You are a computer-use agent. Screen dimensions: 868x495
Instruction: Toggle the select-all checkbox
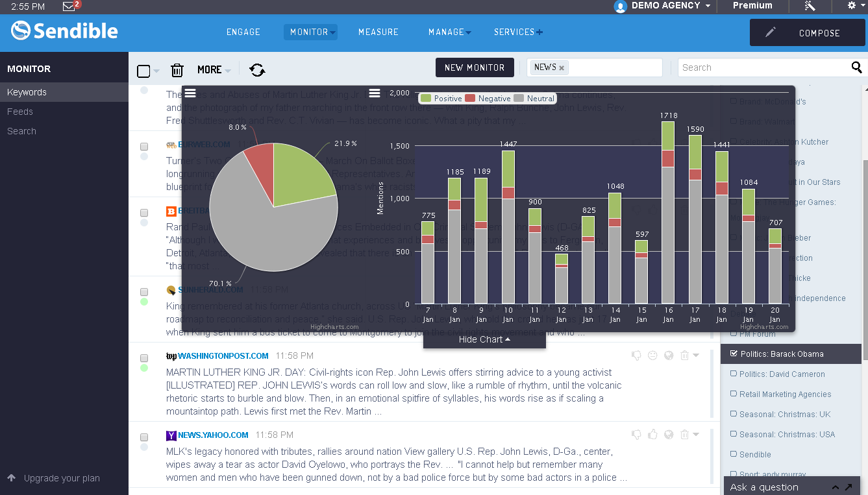[143, 71]
